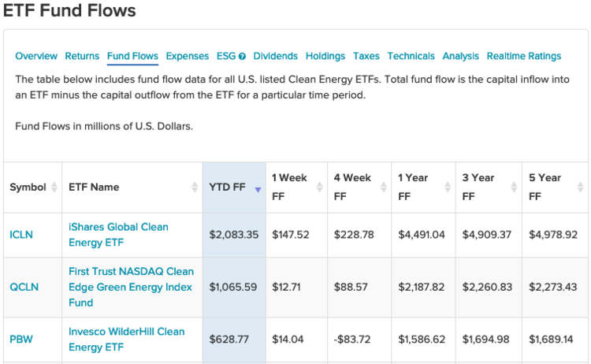591x364 pixels.
Task: Sort by 3 Year FF arrows
Action: (513, 188)
